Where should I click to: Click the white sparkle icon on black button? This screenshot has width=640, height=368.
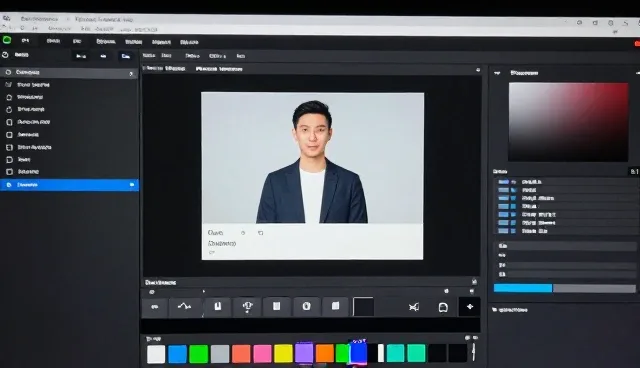click(470, 307)
